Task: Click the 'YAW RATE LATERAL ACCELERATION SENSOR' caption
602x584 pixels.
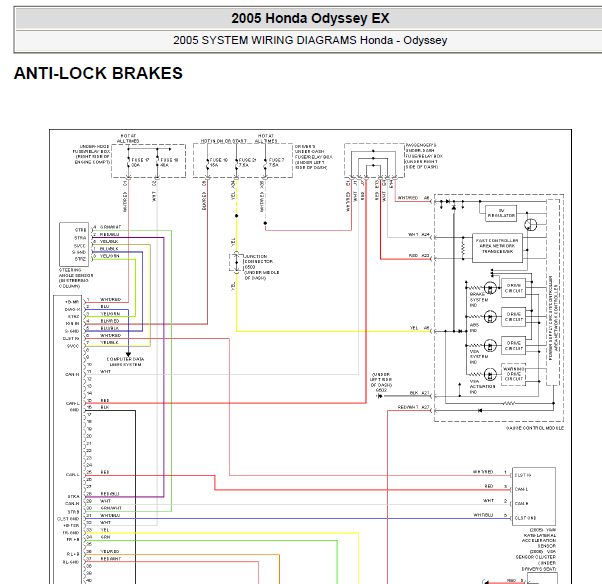Action: pyautogui.click(x=539, y=538)
